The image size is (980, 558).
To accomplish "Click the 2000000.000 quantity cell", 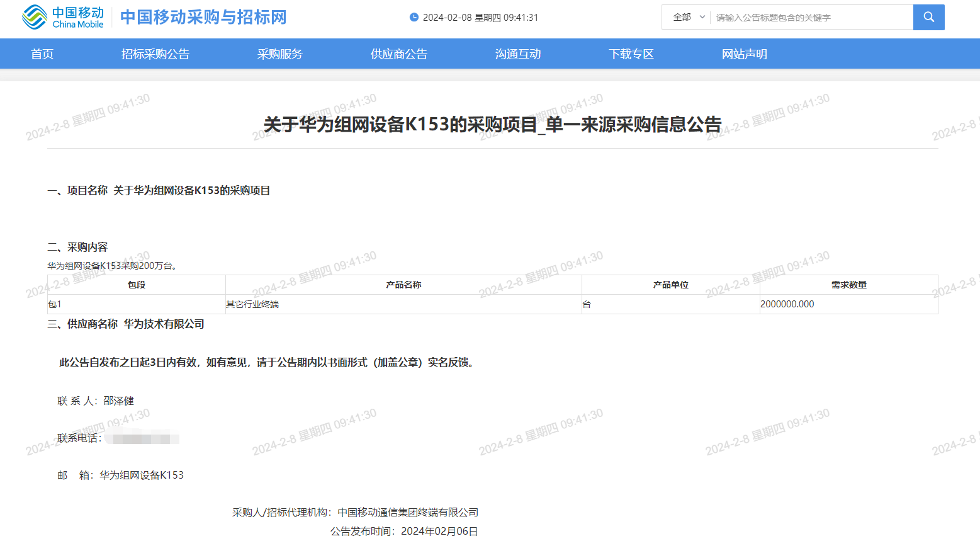I will [787, 304].
